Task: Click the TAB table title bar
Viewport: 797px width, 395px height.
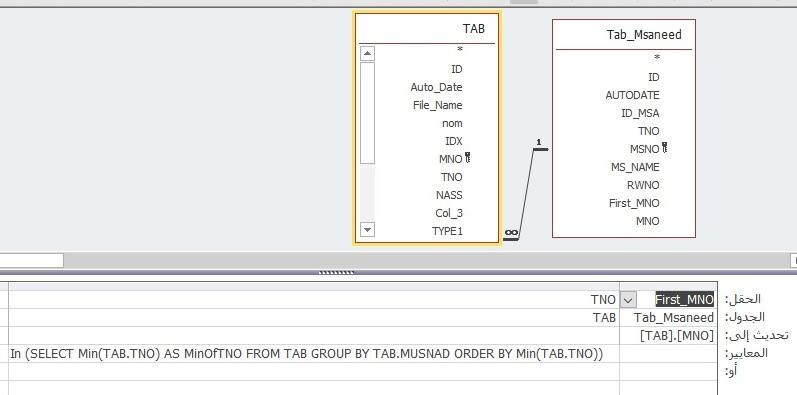Action: [426, 28]
